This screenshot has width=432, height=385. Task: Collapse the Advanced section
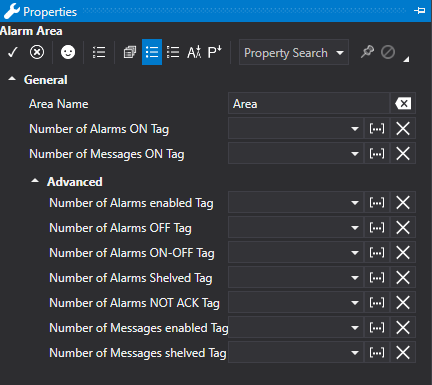click(x=35, y=181)
